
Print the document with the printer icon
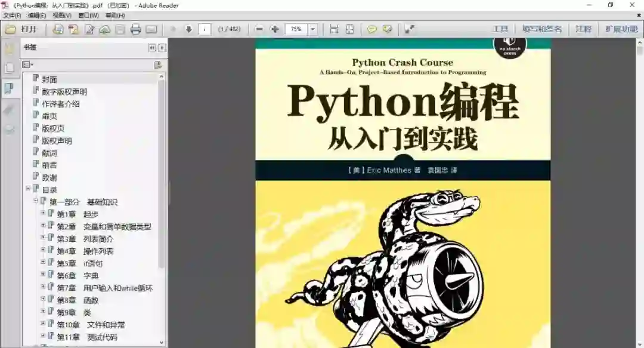pyautogui.click(x=135, y=29)
